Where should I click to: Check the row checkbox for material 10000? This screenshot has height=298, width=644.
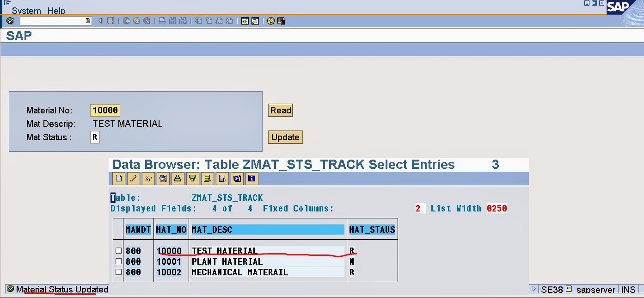(x=118, y=250)
